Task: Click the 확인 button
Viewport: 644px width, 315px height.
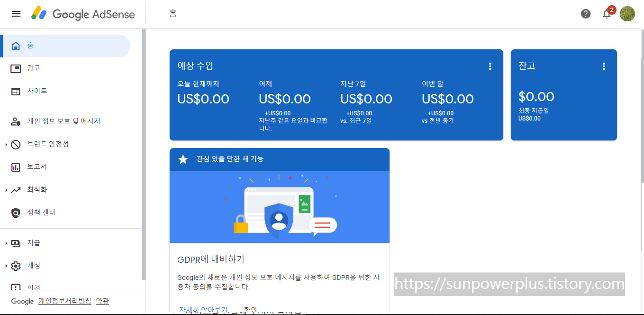Action: (x=250, y=309)
